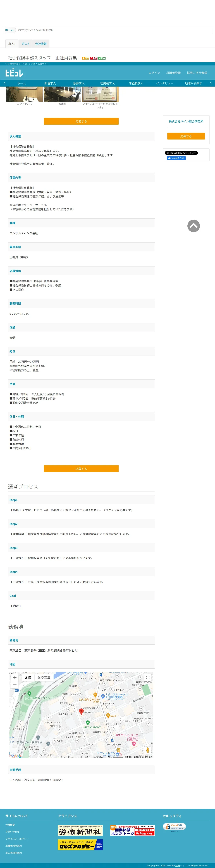Open 新着求人 in the navigation menu
This screenshot has height=868, width=215.
coord(50,83)
